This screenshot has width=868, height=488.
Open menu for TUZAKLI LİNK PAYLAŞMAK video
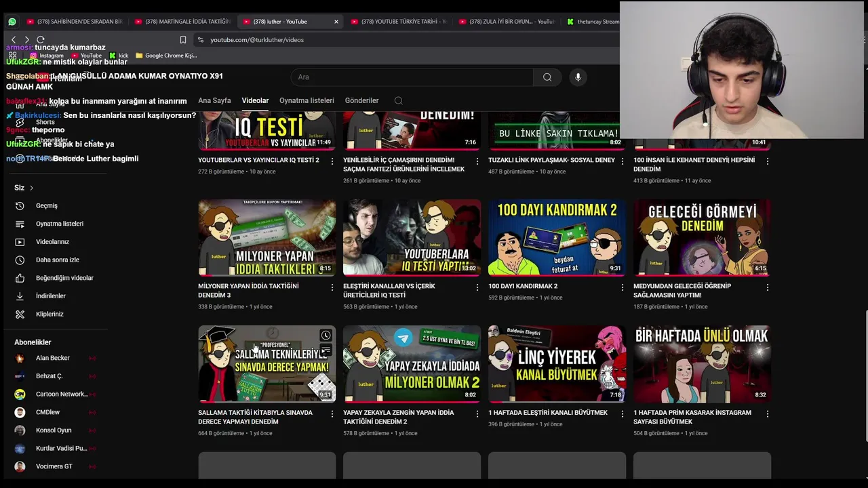[622, 161]
